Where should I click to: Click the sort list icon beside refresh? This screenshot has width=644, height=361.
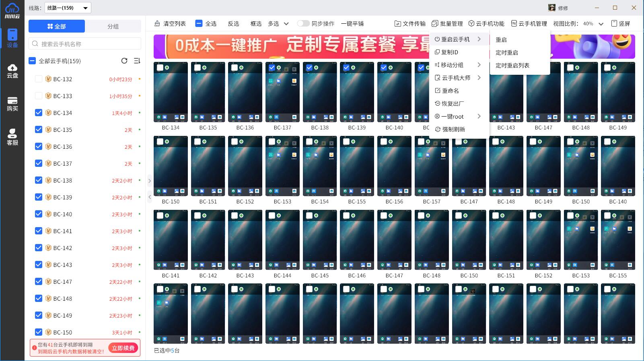pos(137,61)
